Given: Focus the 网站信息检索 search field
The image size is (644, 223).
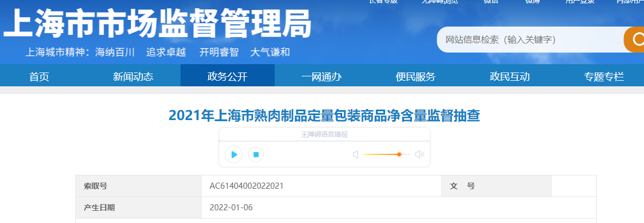Looking at the screenshot, I should [x=529, y=40].
